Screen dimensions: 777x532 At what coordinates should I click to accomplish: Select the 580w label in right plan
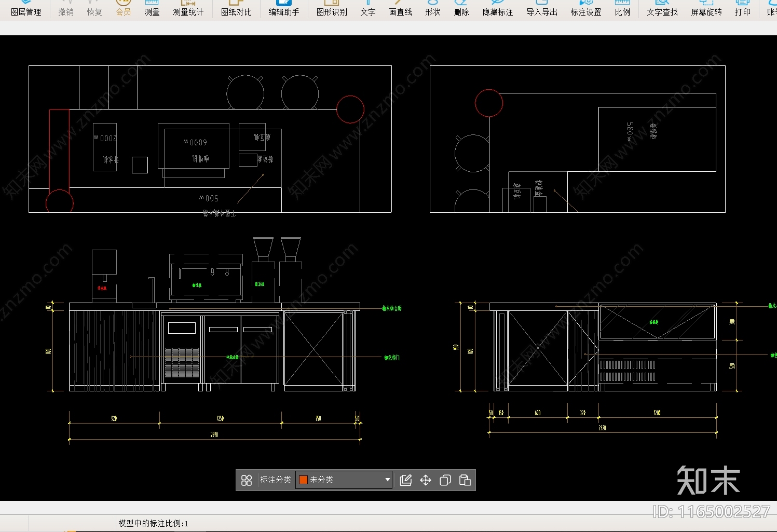[630, 132]
